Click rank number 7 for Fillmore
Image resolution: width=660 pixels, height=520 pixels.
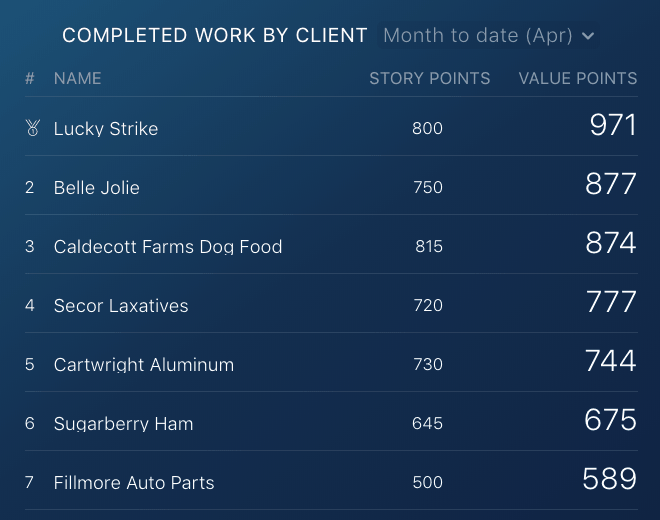click(x=30, y=482)
